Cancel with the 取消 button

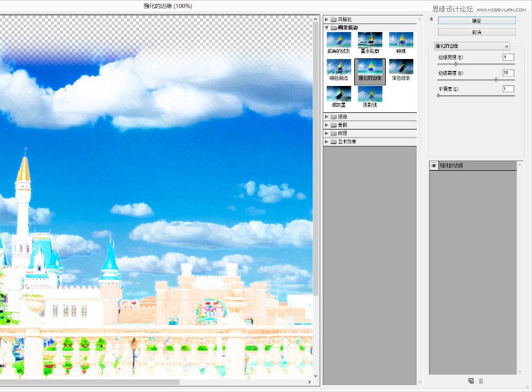tap(477, 32)
